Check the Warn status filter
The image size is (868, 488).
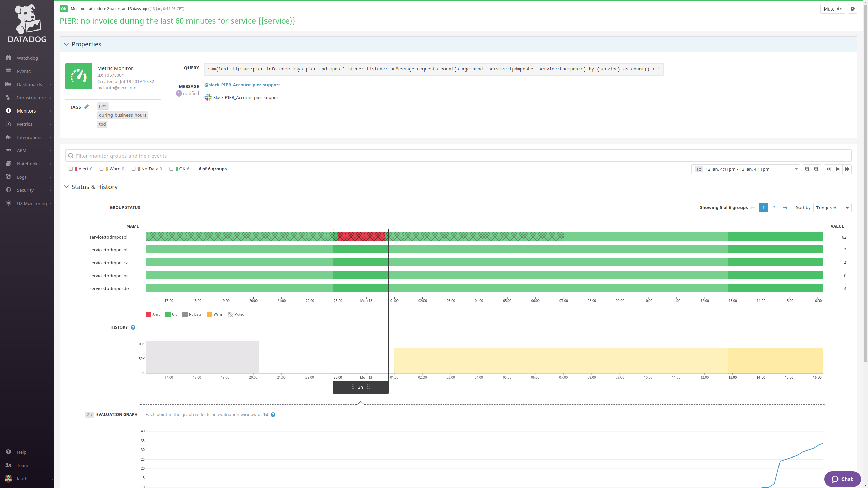tap(101, 169)
